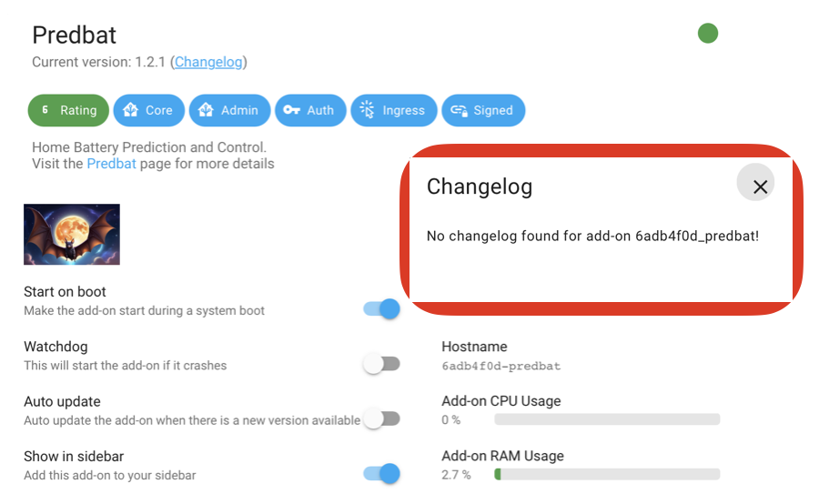
Task: Click the Add-on CPU Usage bar
Action: tap(607, 419)
